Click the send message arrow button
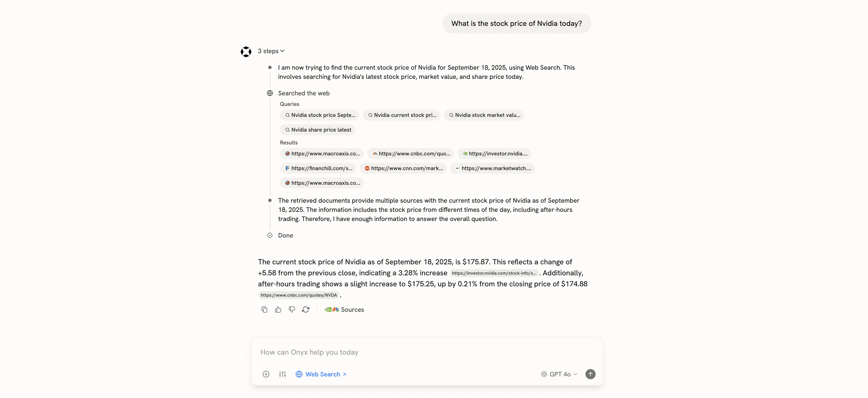The height and width of the screenshot is (398, 868). point(590,374)
